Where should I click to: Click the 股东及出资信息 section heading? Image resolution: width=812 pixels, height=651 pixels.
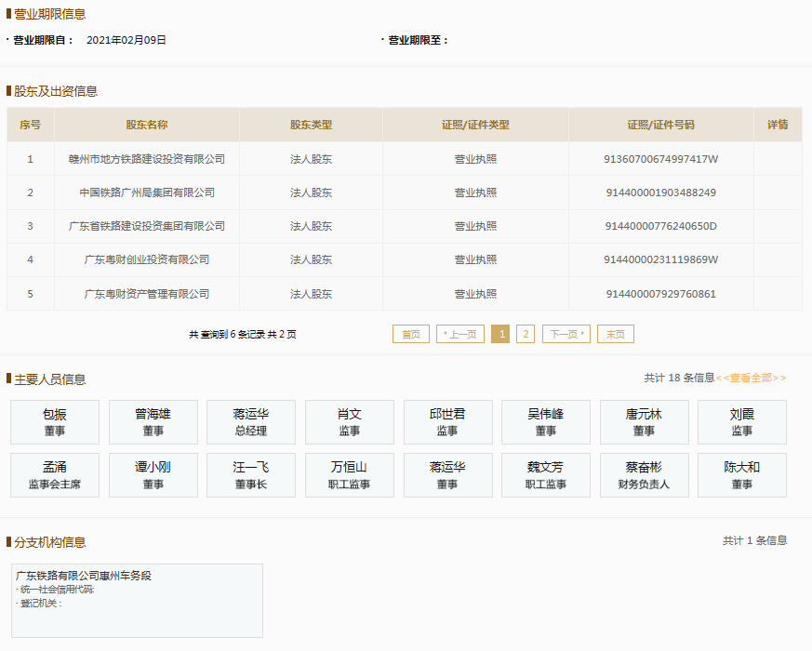(x=56, y=91)
